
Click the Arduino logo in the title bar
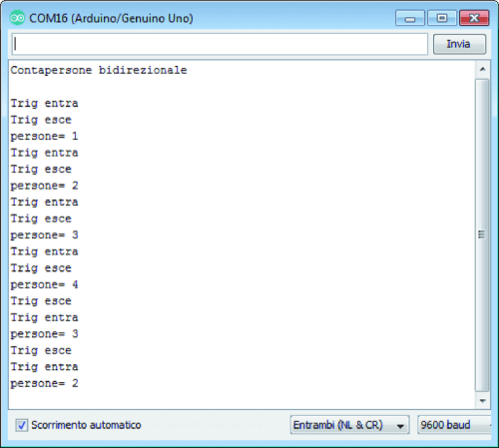point(17,18)
